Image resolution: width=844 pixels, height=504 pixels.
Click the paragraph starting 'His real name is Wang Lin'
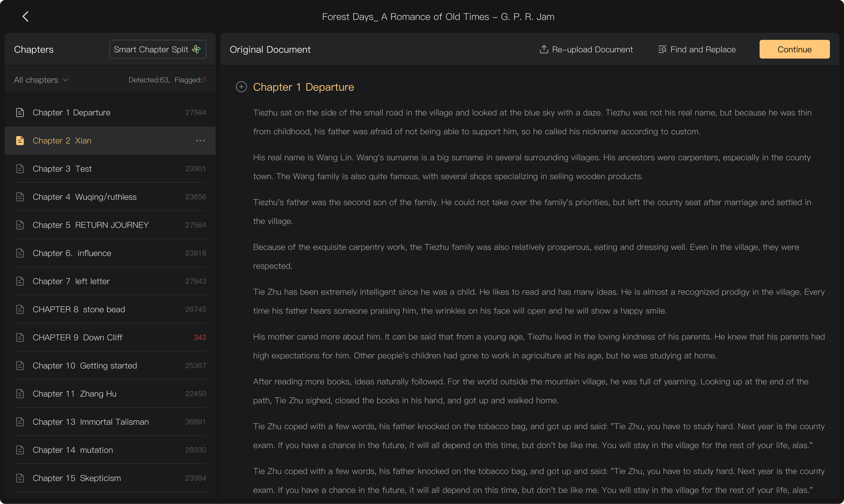point(532,167)
